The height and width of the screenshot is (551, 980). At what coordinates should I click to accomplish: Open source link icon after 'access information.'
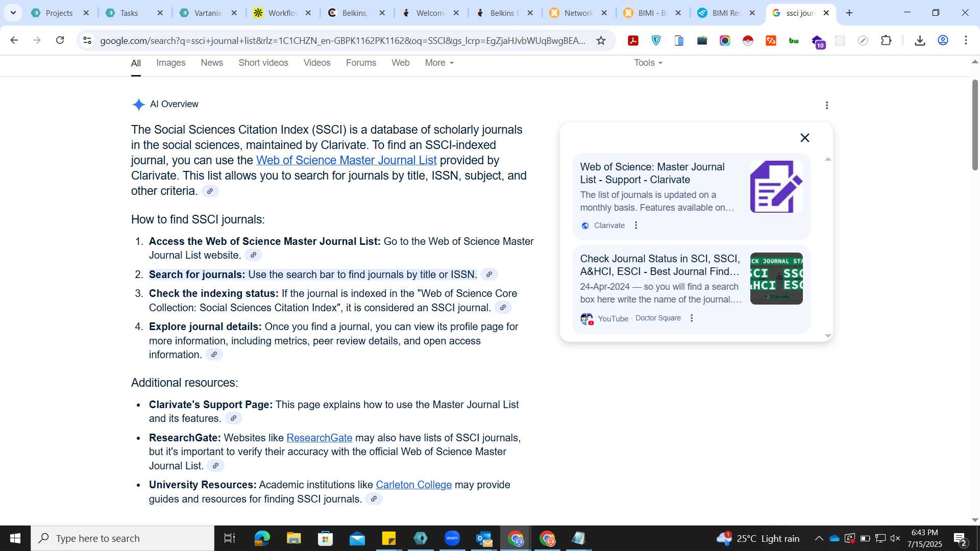coord(214,355)
